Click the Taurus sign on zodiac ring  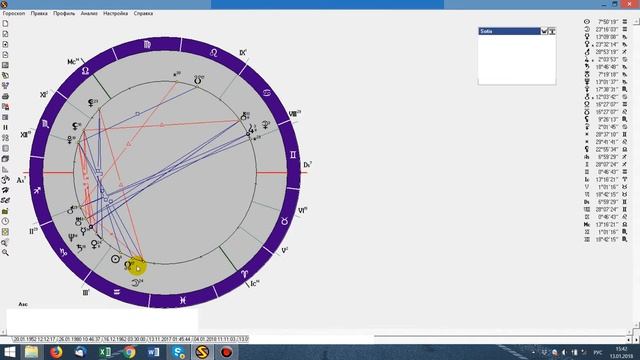284,221
